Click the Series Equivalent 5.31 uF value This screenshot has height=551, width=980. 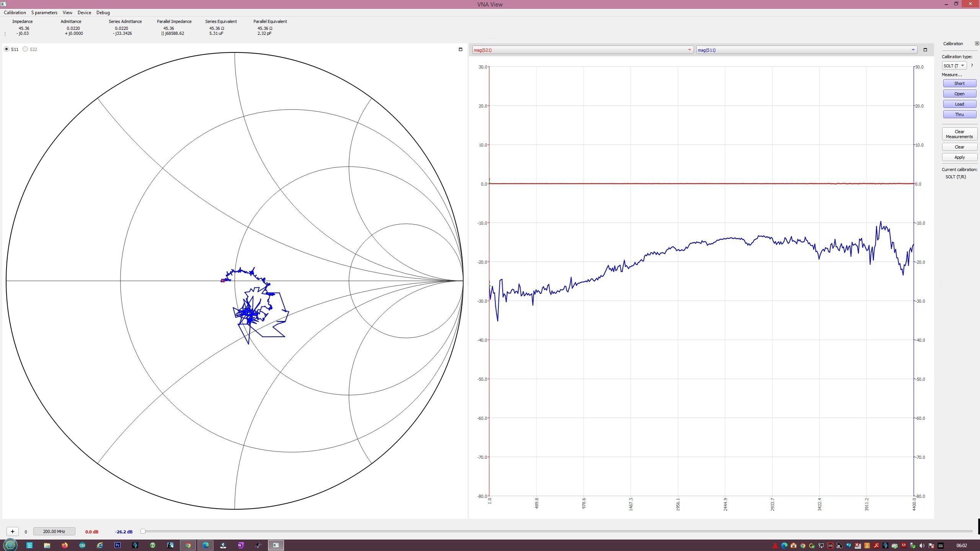[x=216, y=33]
